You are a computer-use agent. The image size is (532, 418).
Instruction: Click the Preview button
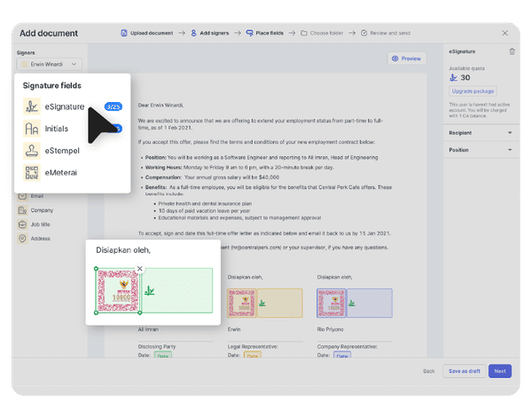pyautogui.click(x=406, y=59)
